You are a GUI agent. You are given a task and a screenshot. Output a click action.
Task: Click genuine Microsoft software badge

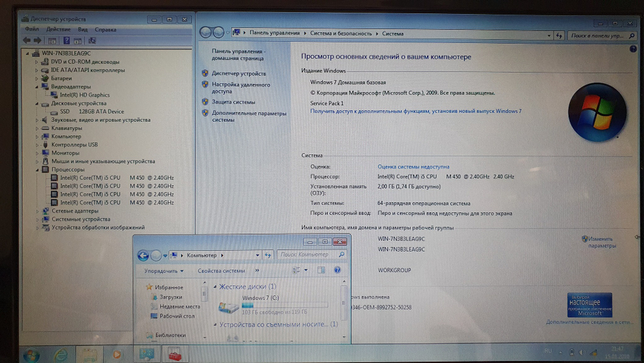(589, 305)
